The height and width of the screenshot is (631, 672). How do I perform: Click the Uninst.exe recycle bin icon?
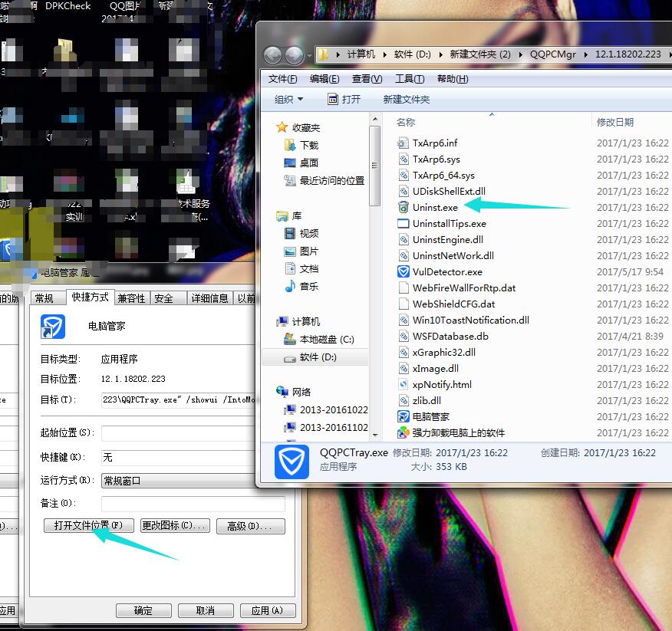403,207
